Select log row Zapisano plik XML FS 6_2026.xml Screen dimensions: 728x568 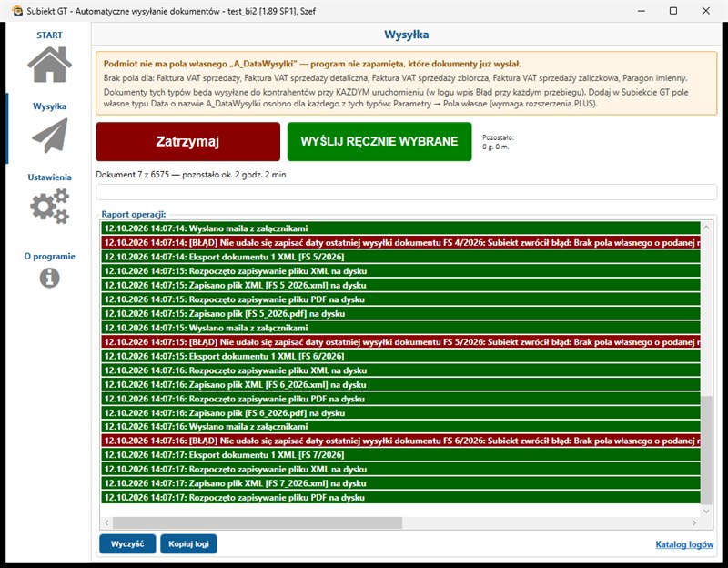click(x=400, y=384)
